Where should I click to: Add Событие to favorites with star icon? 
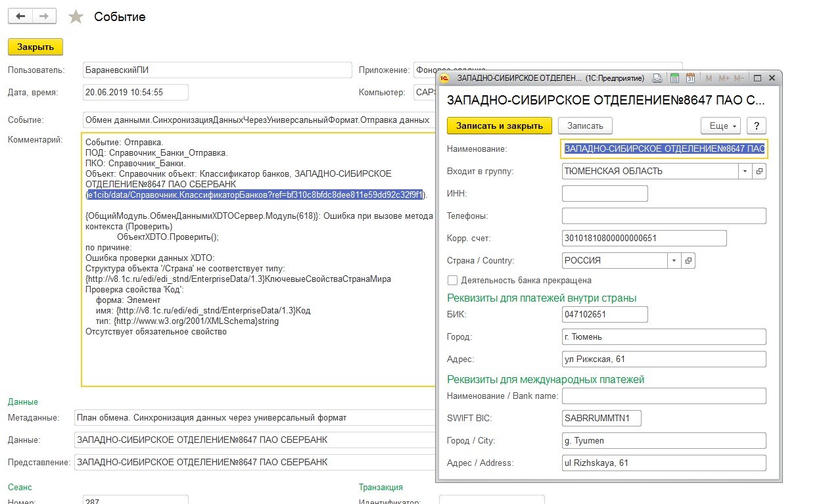(76, 17)
